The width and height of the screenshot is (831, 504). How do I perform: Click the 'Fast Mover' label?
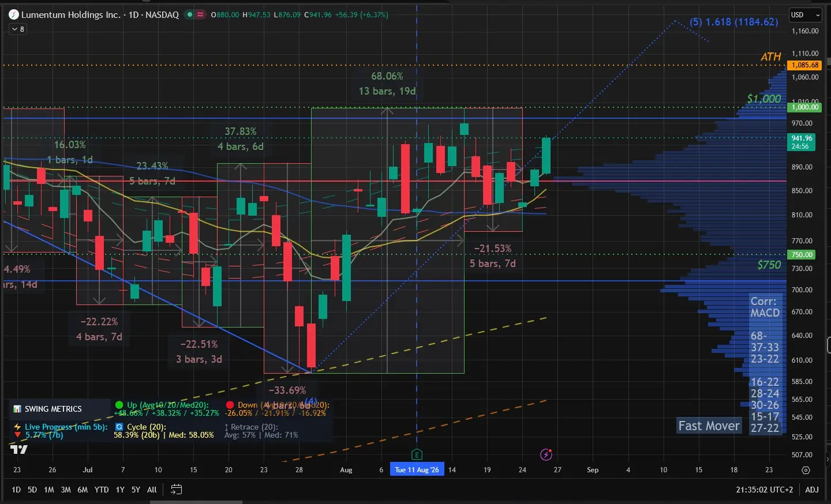pyautogui.click(x=709, y=426)
